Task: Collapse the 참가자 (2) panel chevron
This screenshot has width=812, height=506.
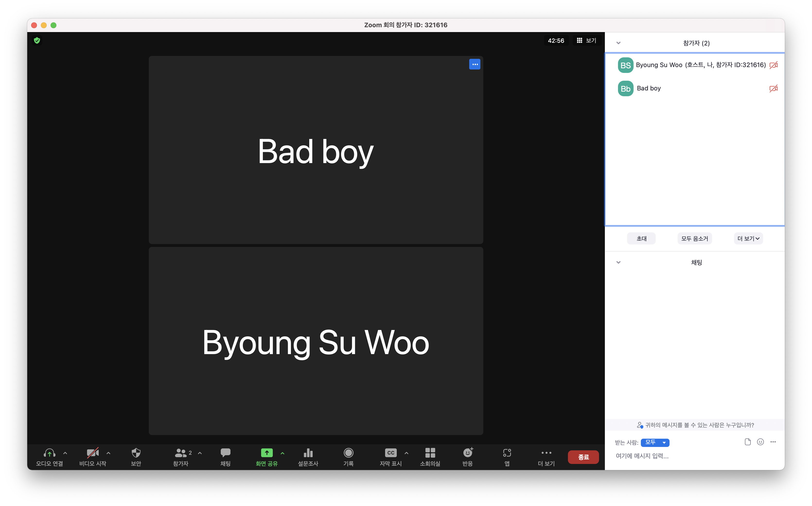Action: coord(618,43)
